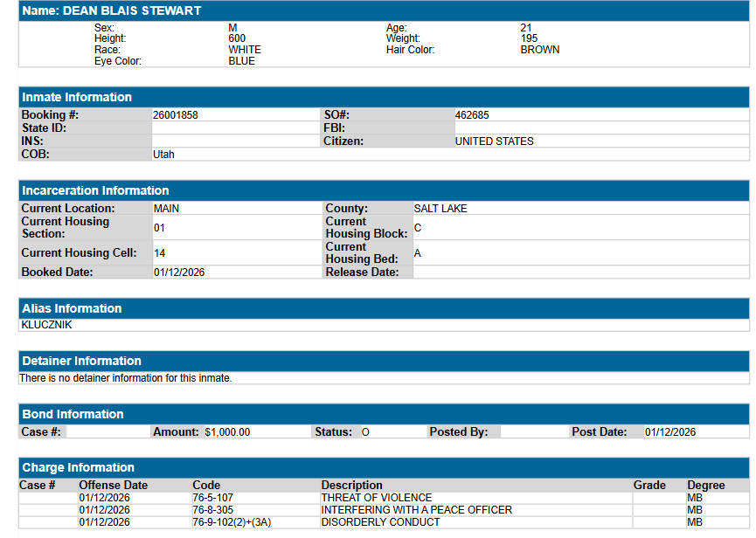
Task: Click the Bond Information section header
Action: [x=73, y=414]
